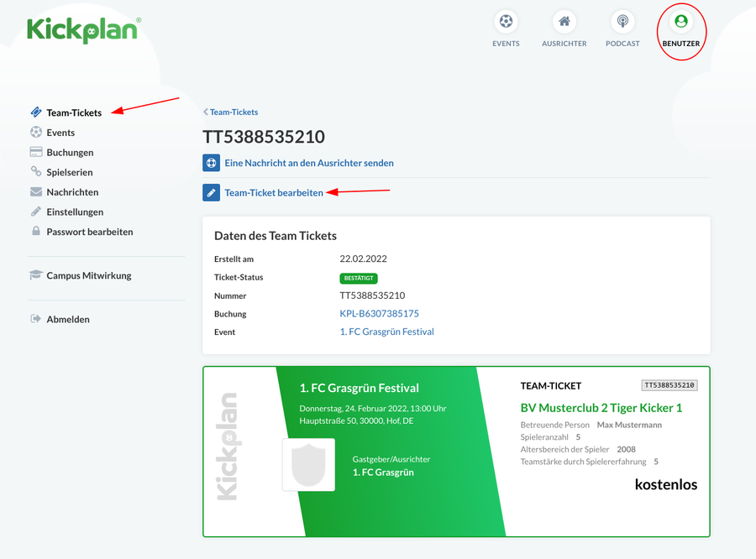Click the Nachrichten envelope icon

pos(36,192)
